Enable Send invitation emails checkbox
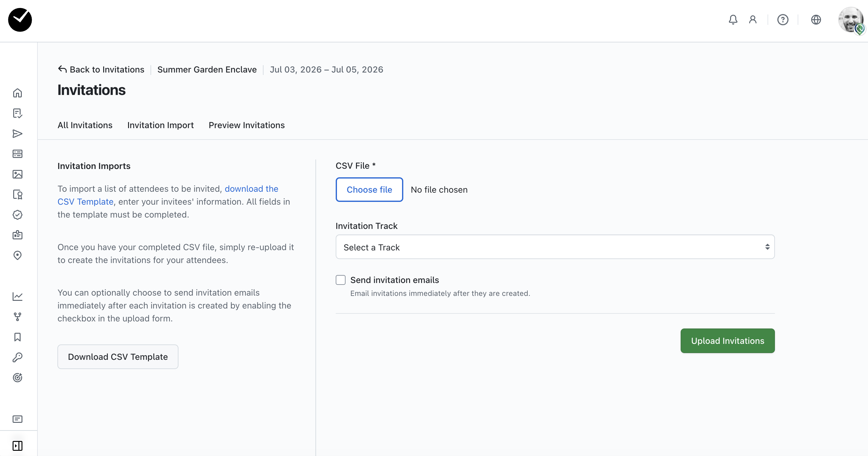The height and width of the screenshot is (456, 868). (x=340, y=280)
